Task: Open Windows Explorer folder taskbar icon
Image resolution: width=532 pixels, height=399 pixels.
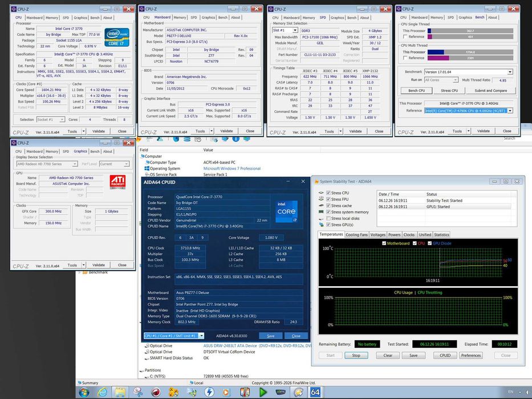Action: coord(120,393)
